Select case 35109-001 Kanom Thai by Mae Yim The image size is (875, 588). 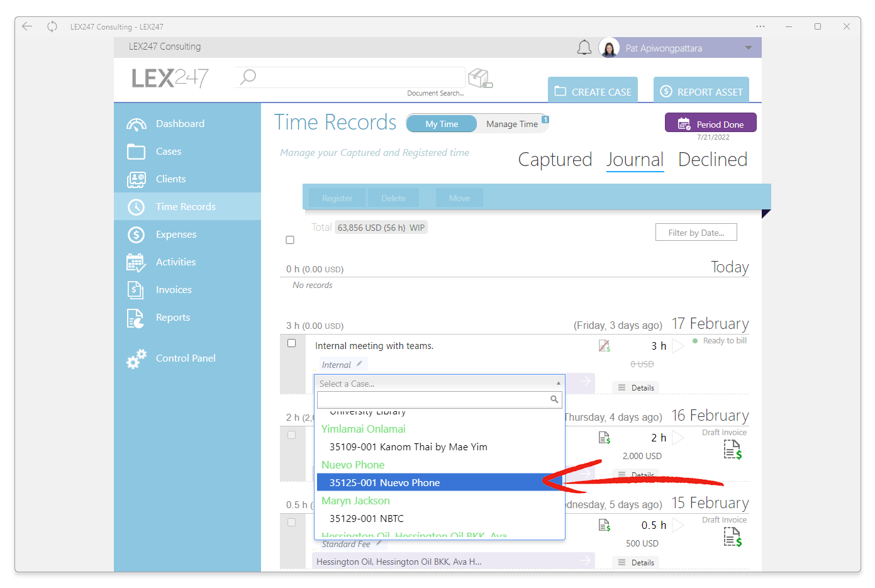pos(440,447)
